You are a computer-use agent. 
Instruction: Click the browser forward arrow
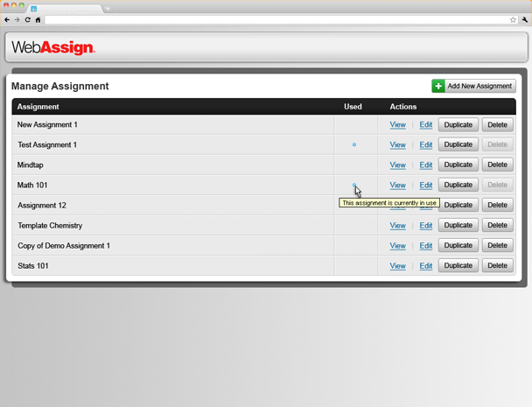point(17,19)
